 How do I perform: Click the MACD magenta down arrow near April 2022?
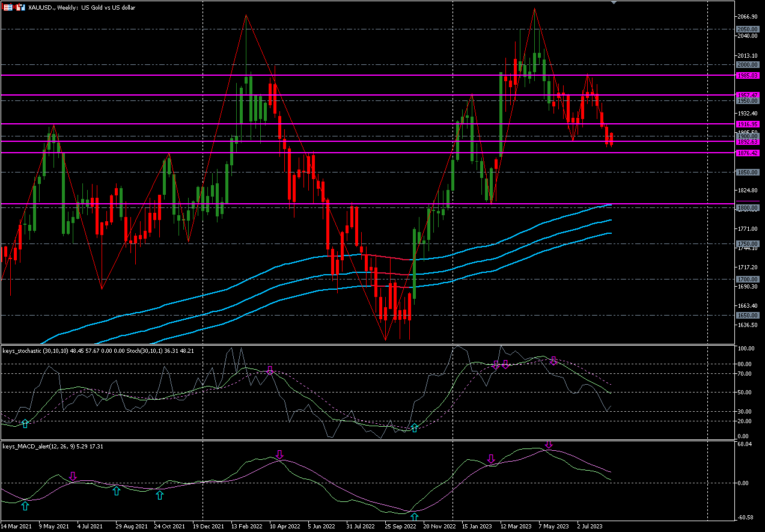point(279,454)
